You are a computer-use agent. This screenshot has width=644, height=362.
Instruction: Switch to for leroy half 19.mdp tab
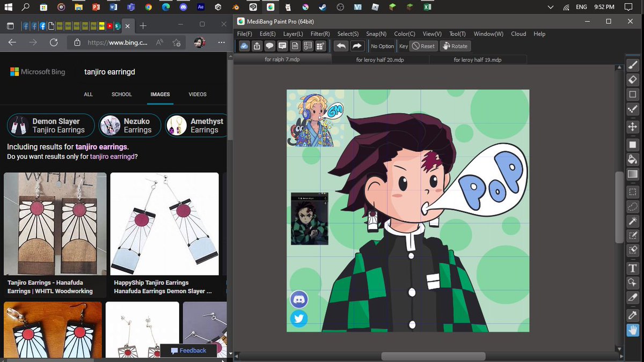click(x=478, y=60)
